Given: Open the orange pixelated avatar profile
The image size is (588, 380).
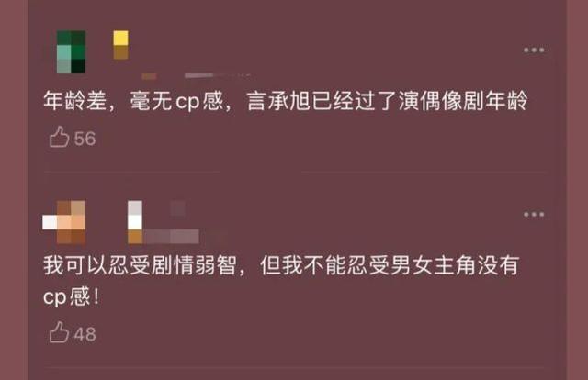Looking at the screenshot, I should 64,222.
